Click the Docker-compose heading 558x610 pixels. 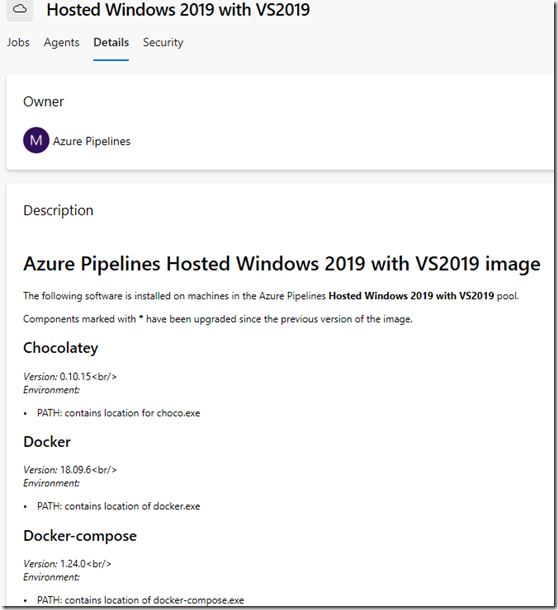(80, 536)
